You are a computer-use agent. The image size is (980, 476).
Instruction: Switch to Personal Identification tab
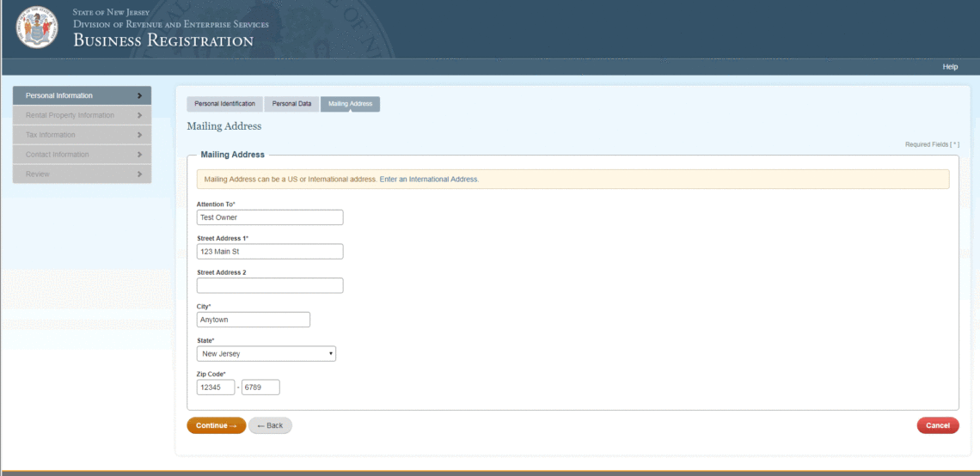(225, 104)
